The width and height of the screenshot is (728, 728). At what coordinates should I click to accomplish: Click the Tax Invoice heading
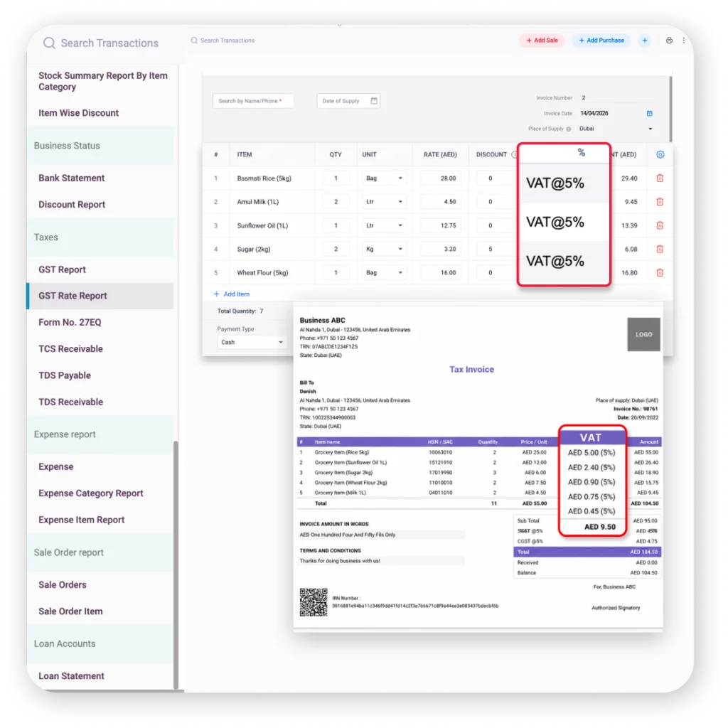[x=471, y=370]
